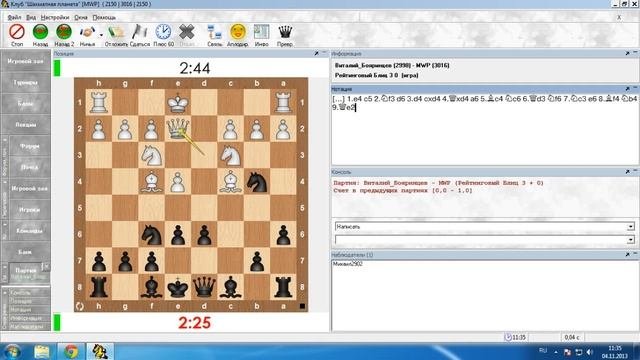Open the Блиц sidebar section
640x360 pixels.
pos(25,104)
